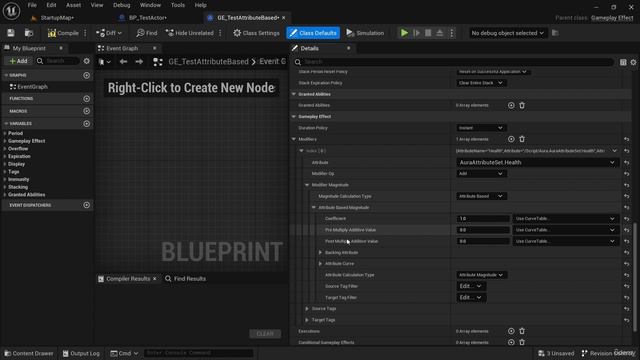
Task: Add element to Granted Abilities array
Action: (x=511, y=105)
